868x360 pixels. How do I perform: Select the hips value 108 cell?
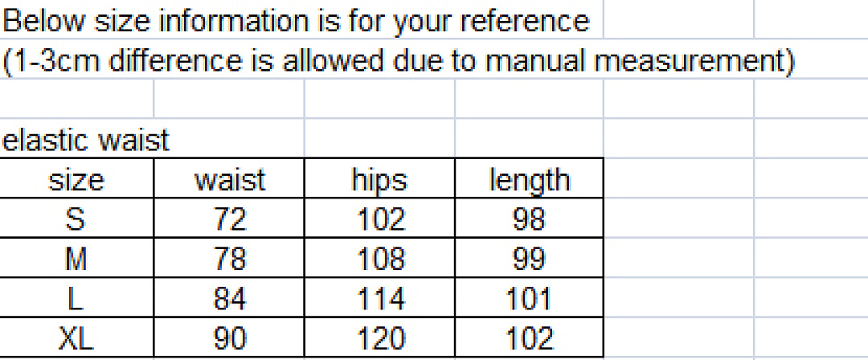379,257
